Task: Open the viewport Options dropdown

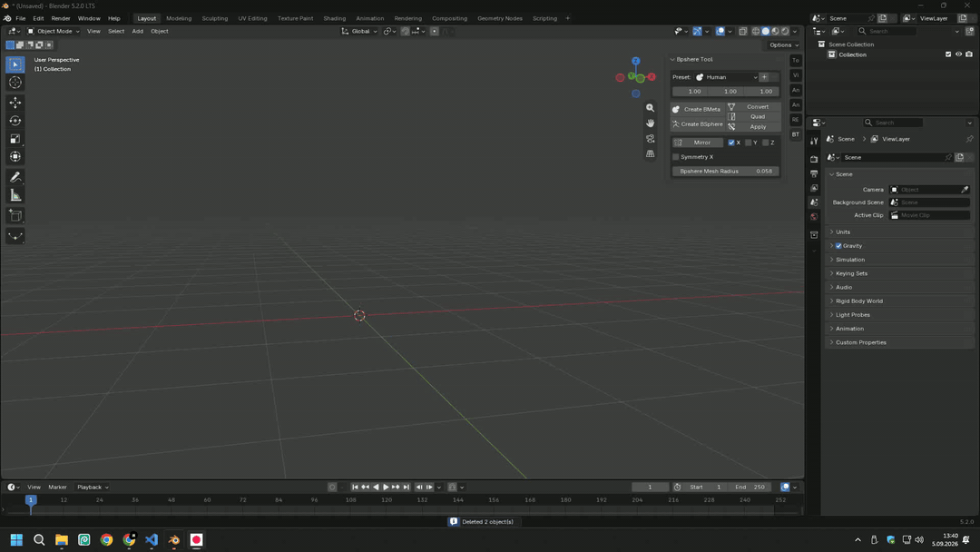Action: 783,45
